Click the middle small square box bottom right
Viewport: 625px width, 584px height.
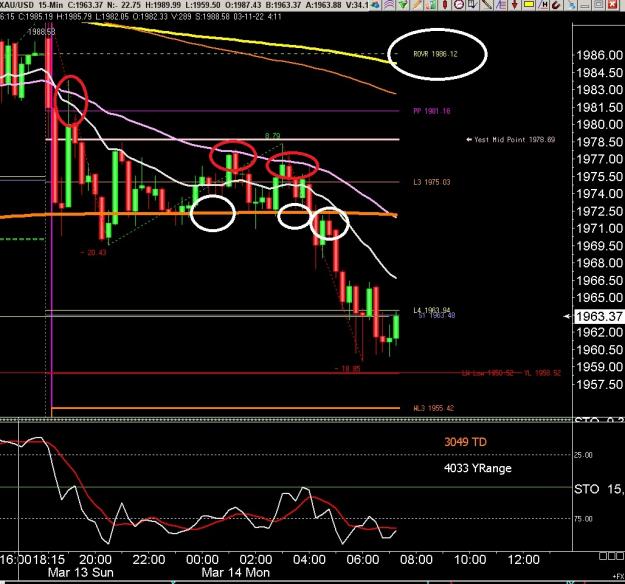[x=611, y=556]
